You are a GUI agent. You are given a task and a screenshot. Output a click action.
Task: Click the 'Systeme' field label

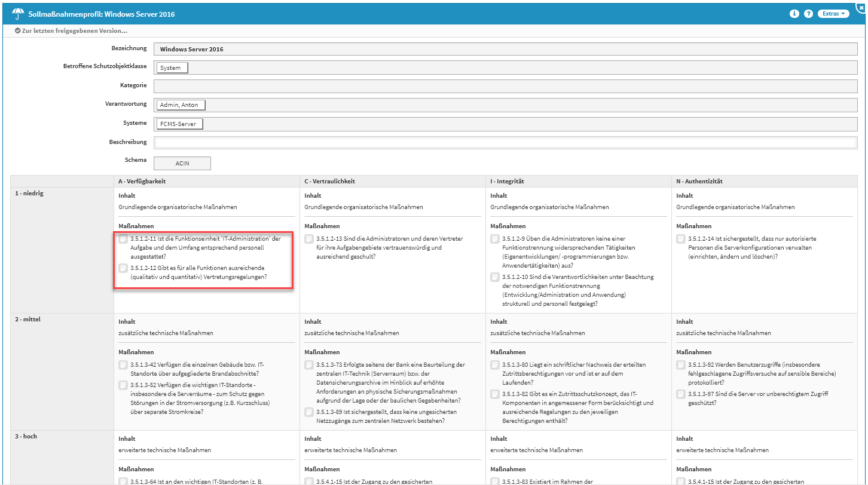[x=135, y=122]
